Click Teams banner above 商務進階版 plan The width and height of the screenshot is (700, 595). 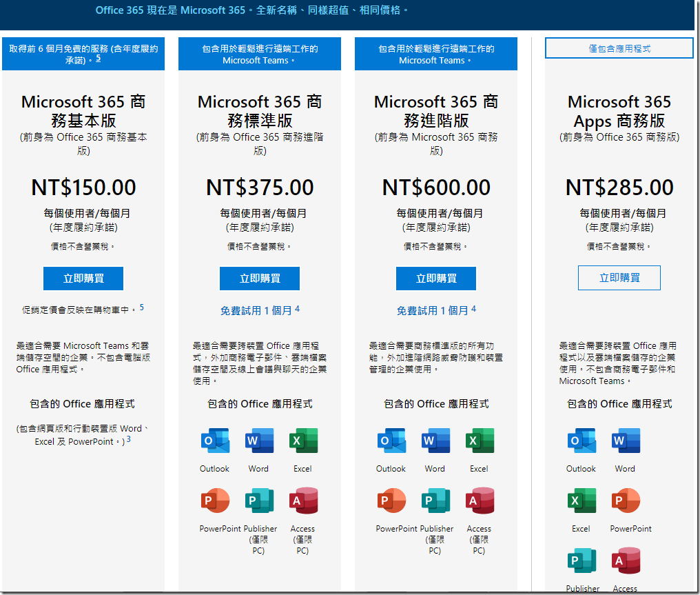[436, 54]
